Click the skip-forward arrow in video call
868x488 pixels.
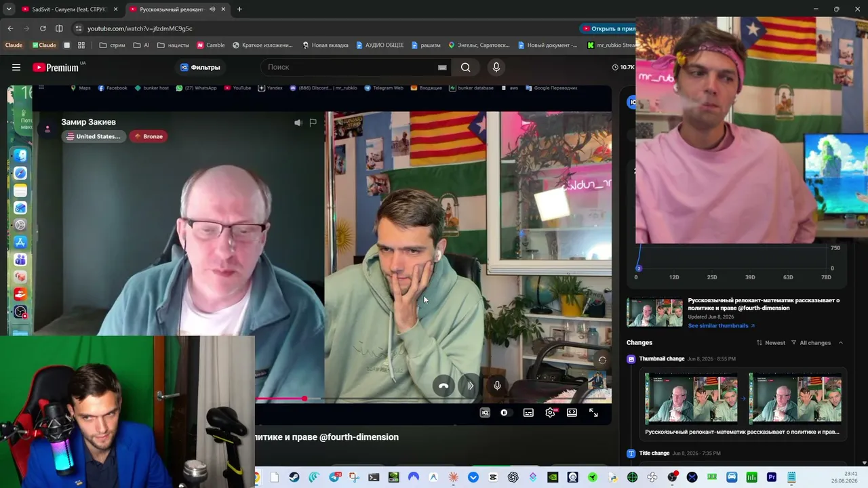(470, 386)
